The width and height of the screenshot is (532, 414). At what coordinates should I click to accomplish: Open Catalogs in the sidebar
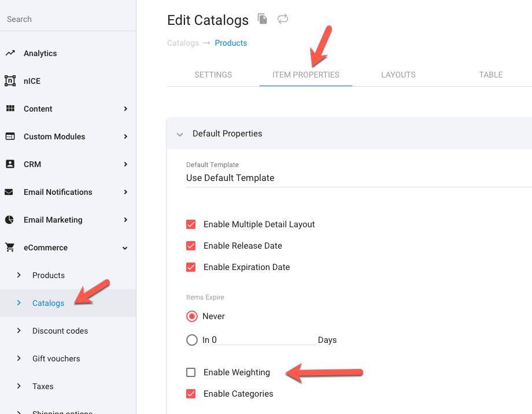click(48, 303)
